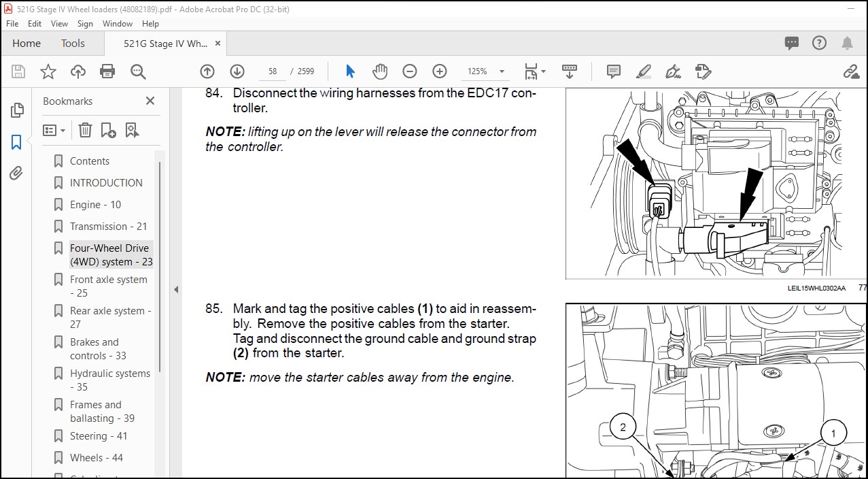Go to Brakes and controls - 33
This screenshot has height=479, width=868.
98,349
